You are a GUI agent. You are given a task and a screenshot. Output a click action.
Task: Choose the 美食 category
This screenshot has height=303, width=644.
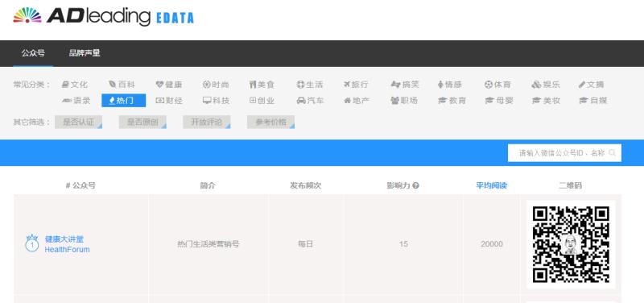(x=262, y=85)
